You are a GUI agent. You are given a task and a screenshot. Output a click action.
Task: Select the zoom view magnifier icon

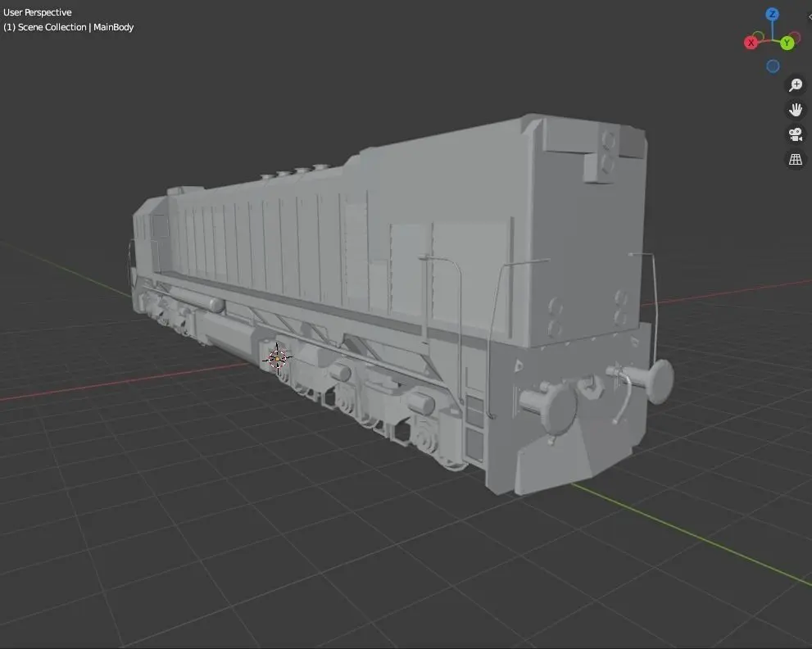(x=796, y=85)
